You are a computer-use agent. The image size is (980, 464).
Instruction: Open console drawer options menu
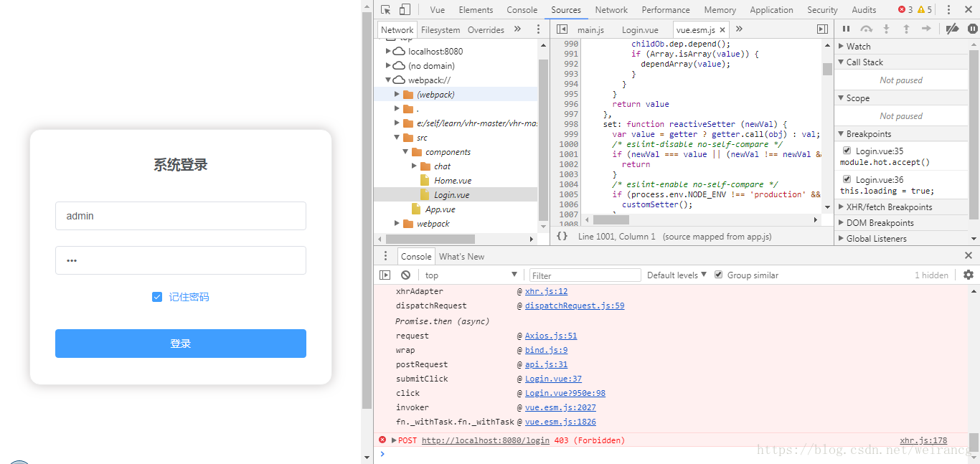(385, 256)
